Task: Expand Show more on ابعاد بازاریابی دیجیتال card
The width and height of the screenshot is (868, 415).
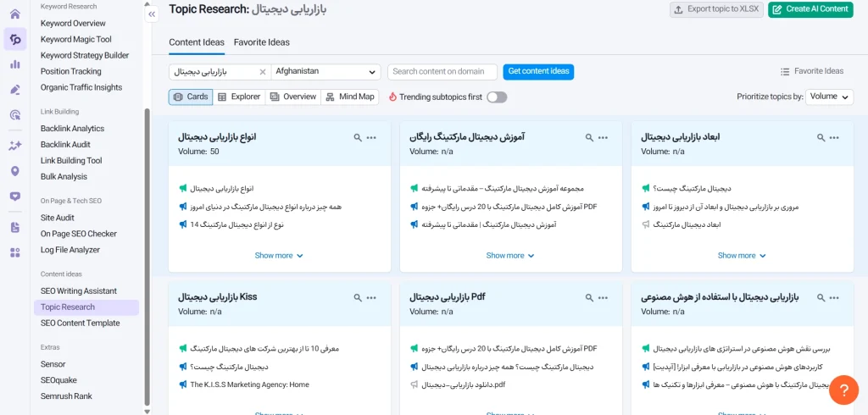Action: coord(742,256)
